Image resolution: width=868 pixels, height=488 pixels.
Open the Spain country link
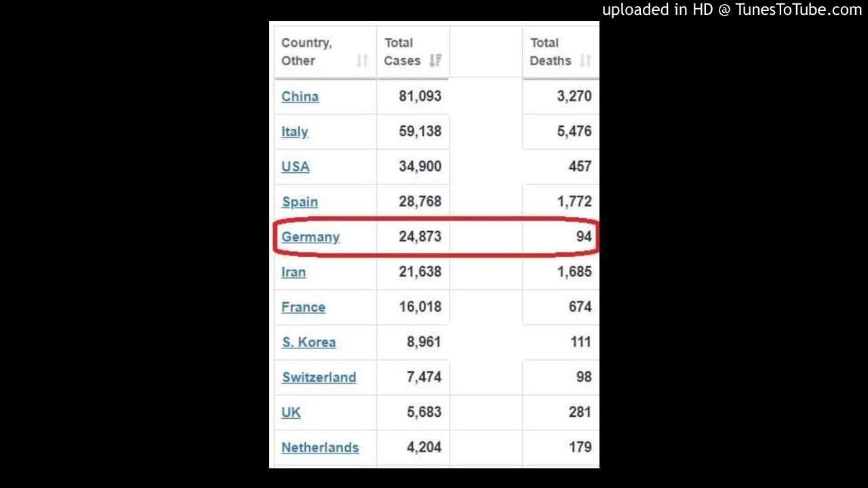click(300, 202)
